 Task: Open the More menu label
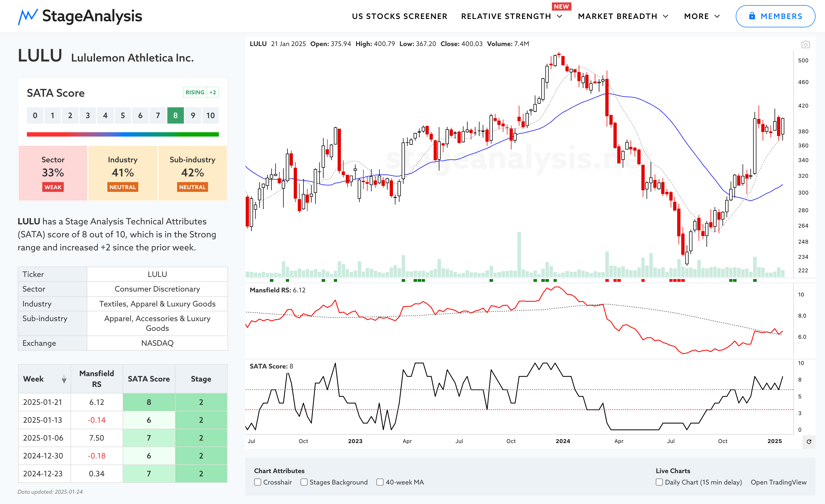point(696,16)
